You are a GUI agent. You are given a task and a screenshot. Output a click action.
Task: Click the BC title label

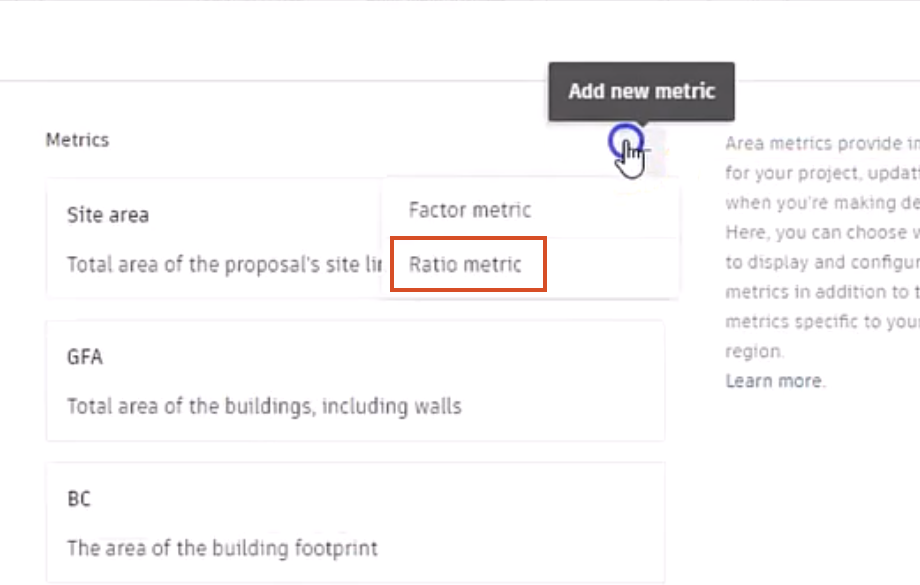pos(79,499)
